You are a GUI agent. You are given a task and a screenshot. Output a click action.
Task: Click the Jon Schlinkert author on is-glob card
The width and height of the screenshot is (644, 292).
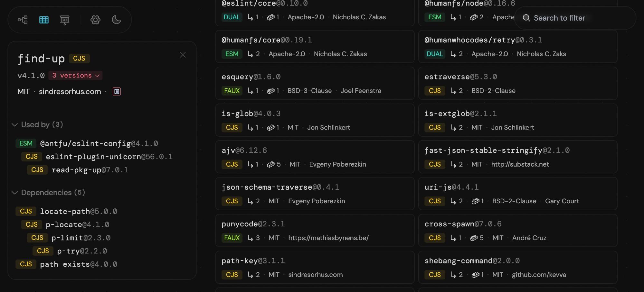[x=329, y=128]
